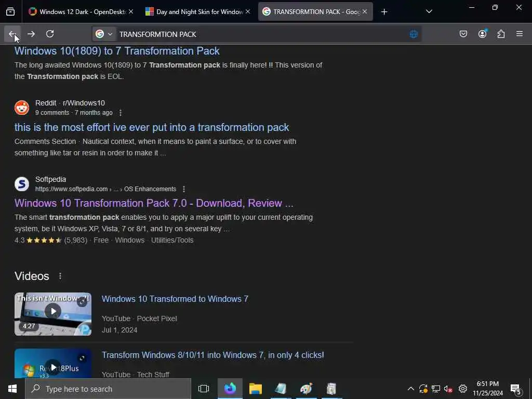Click the muted volume tray icon
The height and width of the screenshot is (399, 532).
(x=448, y=389)
